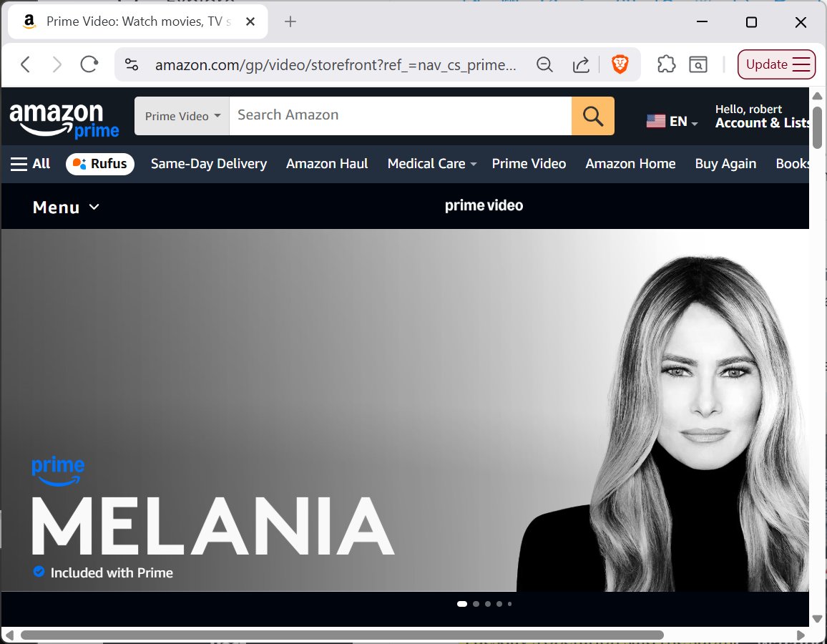Select the first carousel dot
Image resolution: width=827 pixels, height=644 pixels.
[x=462, y=604]
